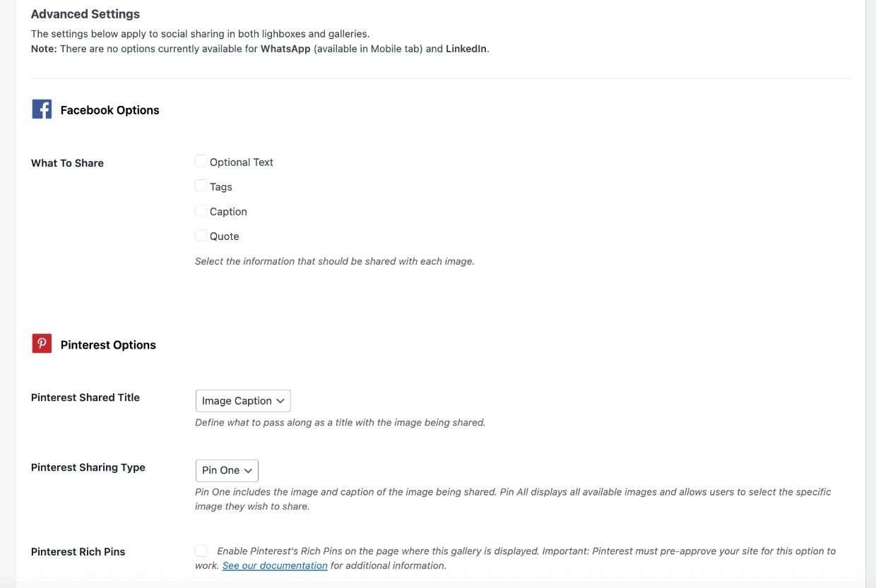
Task: Click the Facebook Options heading
Action: tap(109, 110)
